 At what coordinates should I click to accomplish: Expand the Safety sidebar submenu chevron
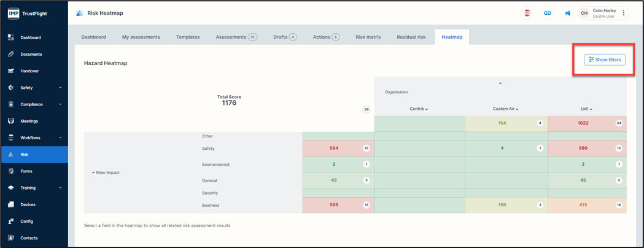click(x=60, y=88)
